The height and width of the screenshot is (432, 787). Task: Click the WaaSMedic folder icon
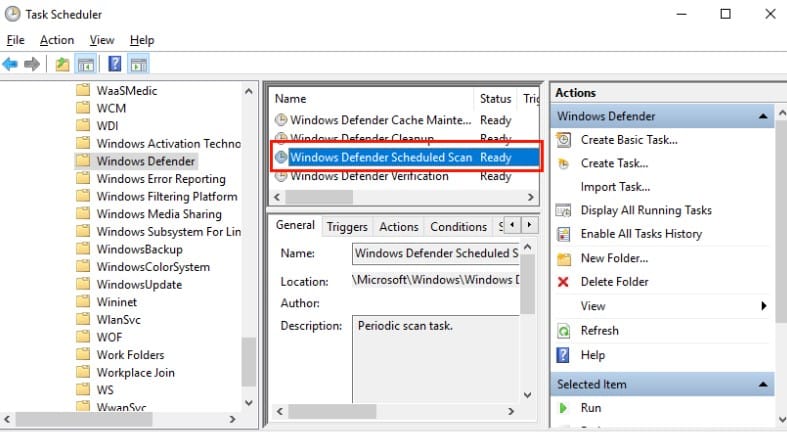click(83, 90)
